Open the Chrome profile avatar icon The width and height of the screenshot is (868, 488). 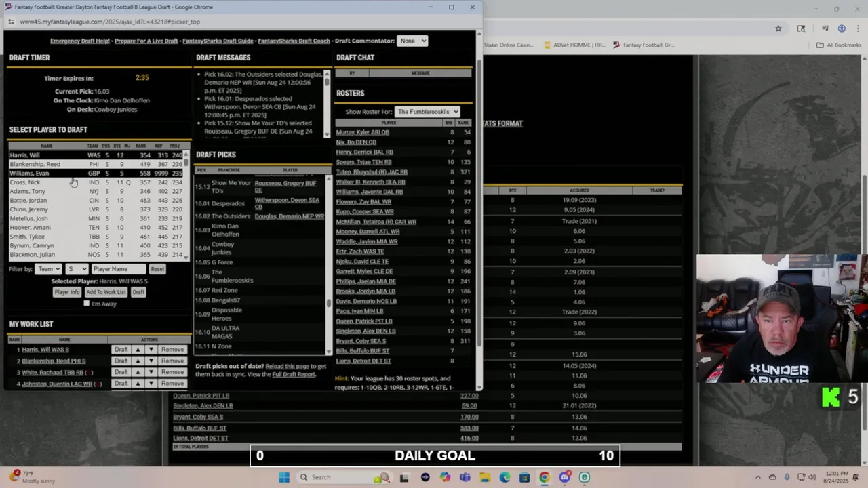(x=842, y=28)
